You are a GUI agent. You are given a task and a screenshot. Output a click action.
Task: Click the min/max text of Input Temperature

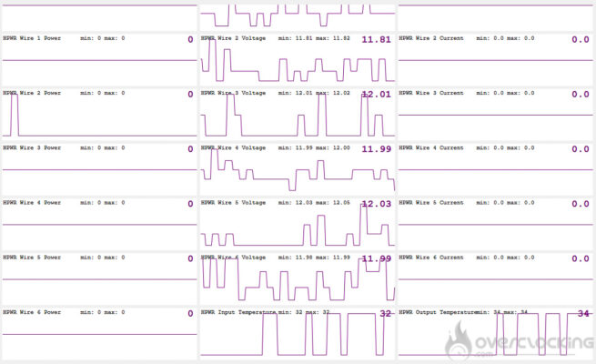tap(303, 312)
